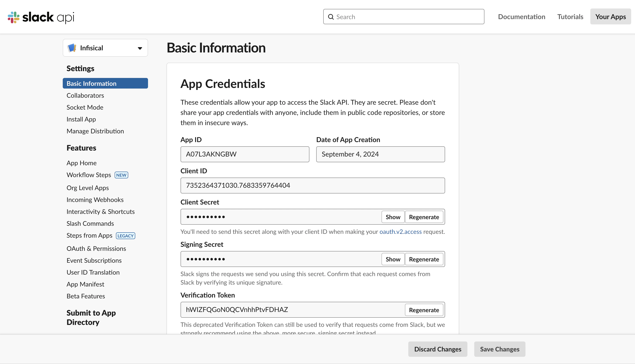Click the Slack API logo
This screenshot has width=635, height=364.
(x=41, y=17)
